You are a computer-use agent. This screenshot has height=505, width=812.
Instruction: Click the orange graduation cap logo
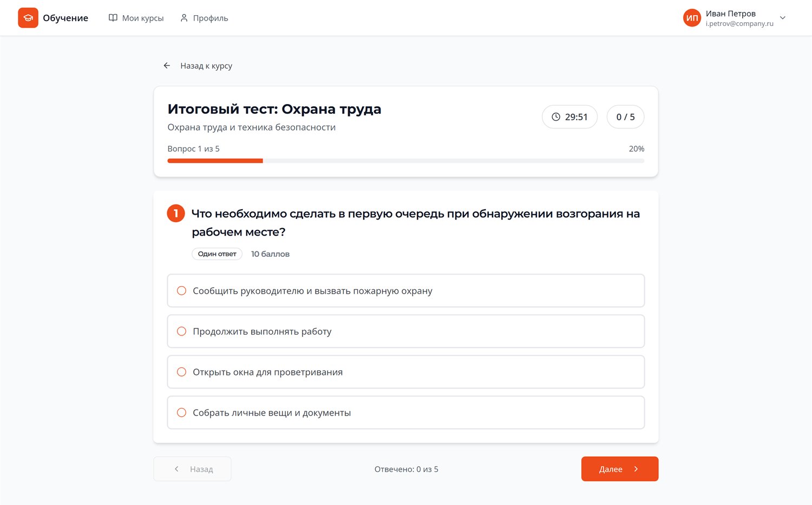click(x=28, y=18)
